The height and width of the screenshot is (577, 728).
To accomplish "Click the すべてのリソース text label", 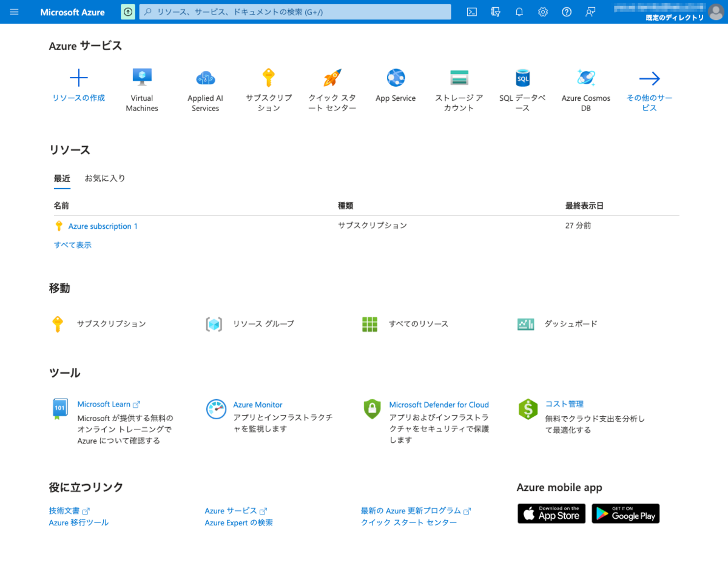I will pyautogui.click(x=419, y=324).
